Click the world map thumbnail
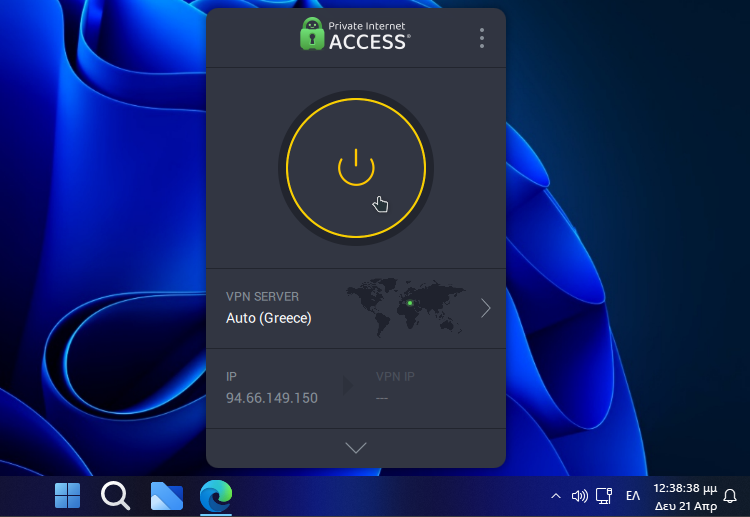The height and width of the screenshot is (517, 750). [x=406, y=307]
